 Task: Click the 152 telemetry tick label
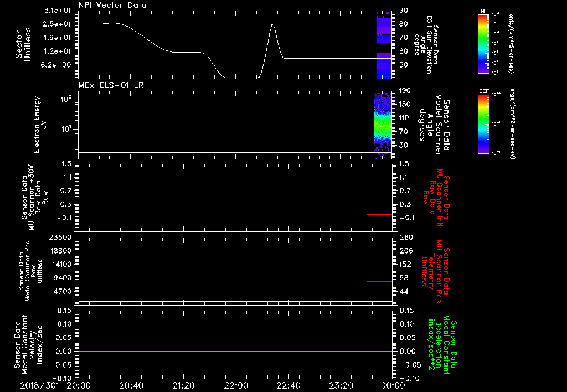click(x=406, y=264)
